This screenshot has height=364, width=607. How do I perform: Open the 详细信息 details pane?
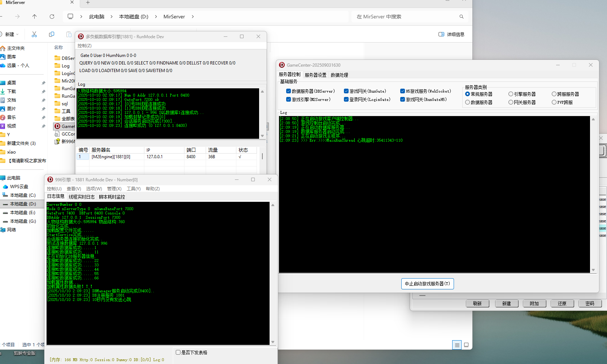(x=451, y=34)
